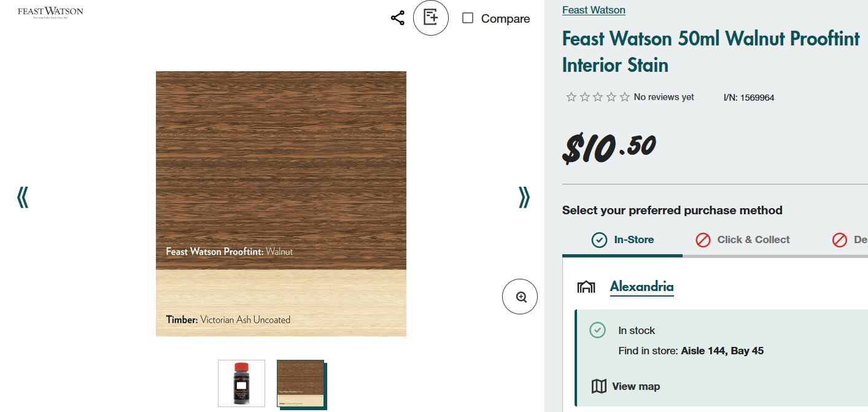
Task: Select the In-Store purchase tab
Action: pyautogui.click(x=623, y=239)
